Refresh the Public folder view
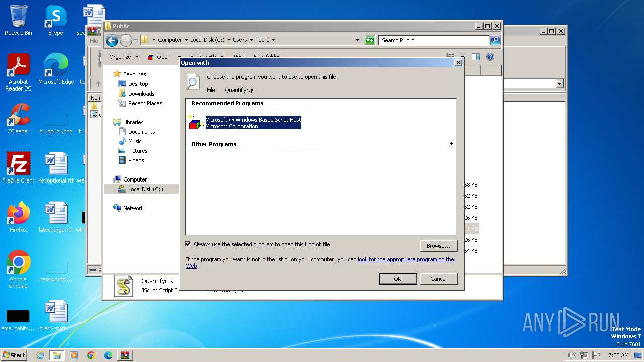 click(x=370, y=40)
